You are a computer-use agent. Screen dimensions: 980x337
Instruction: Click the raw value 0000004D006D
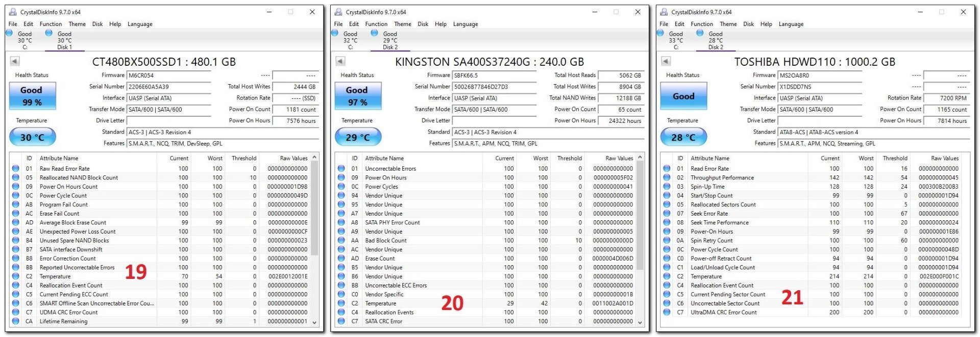(613, 258)
